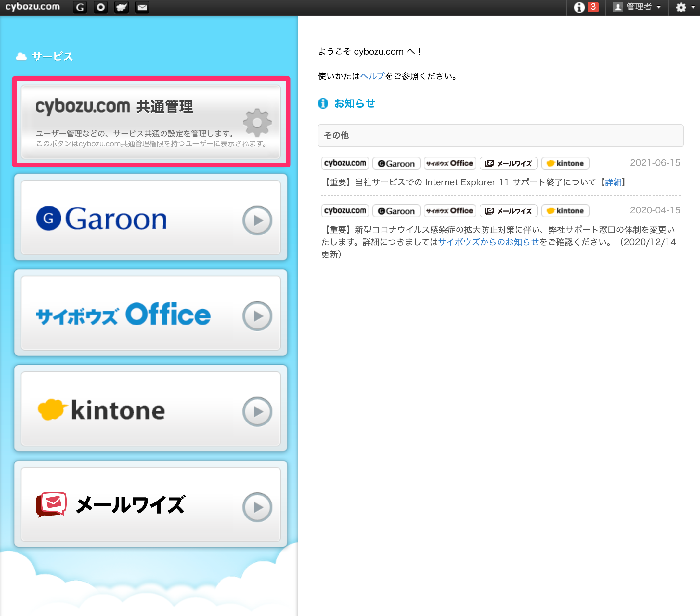
Task: Launch Garoon with its play arrow
Action: click(x=257, y=220)
